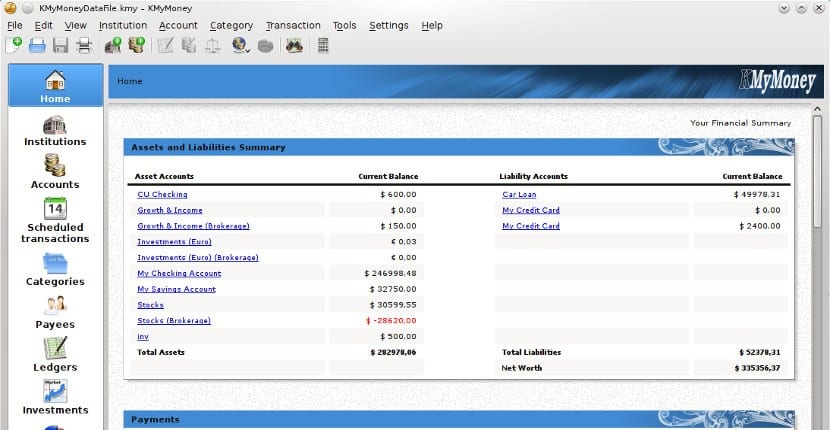The image size is (830, 430).
Task: Click the My Checking Account balance $ 246998,48
Action: pyautogui.click(x=390, y=274)
